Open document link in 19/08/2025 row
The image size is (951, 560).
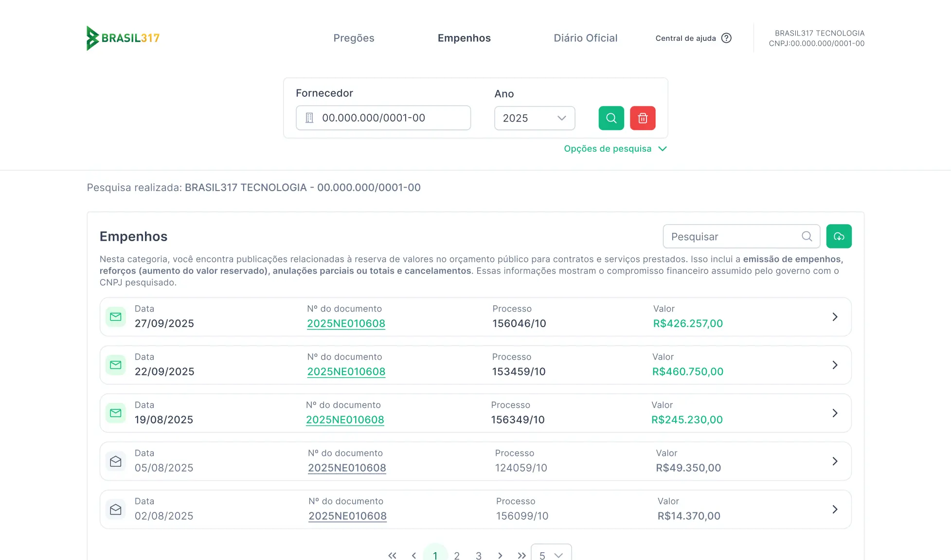tap(345, 420)
